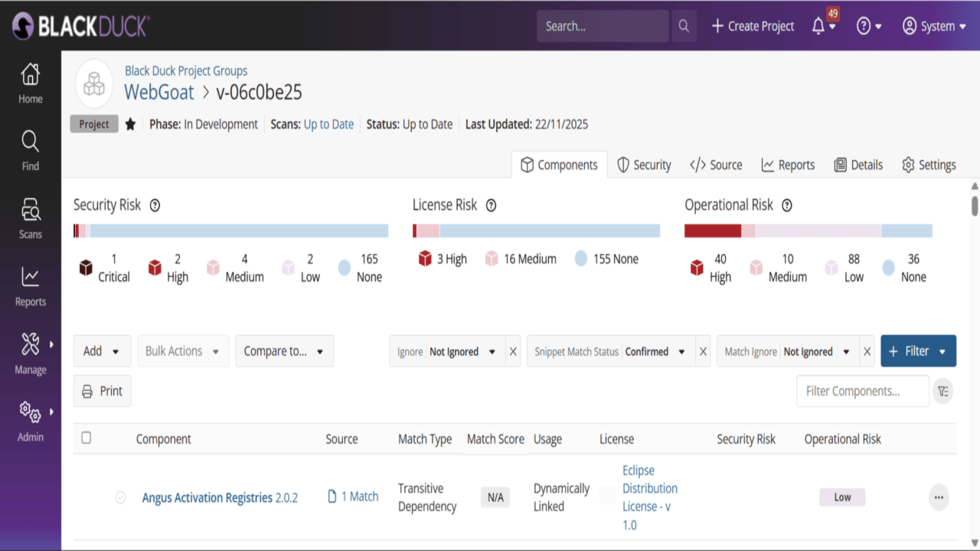Switch to the Details tab

coord(858,165)
